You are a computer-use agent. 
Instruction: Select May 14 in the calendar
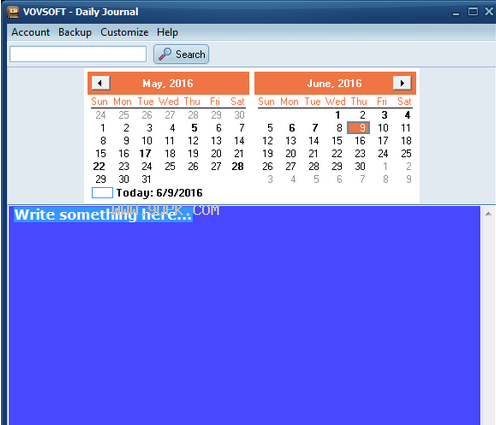[239, 141]
